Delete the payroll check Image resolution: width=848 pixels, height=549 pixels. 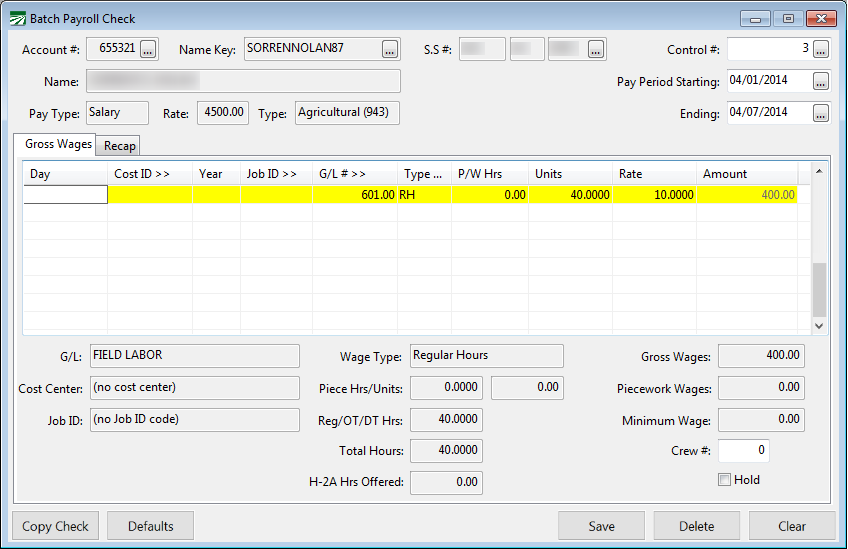[x=697, y=526]
